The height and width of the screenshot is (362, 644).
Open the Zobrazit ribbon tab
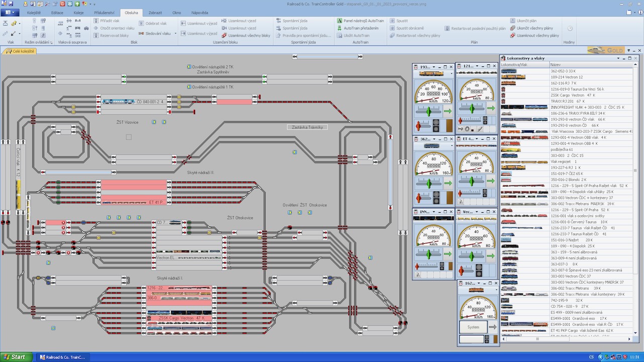tap(155, 12)
